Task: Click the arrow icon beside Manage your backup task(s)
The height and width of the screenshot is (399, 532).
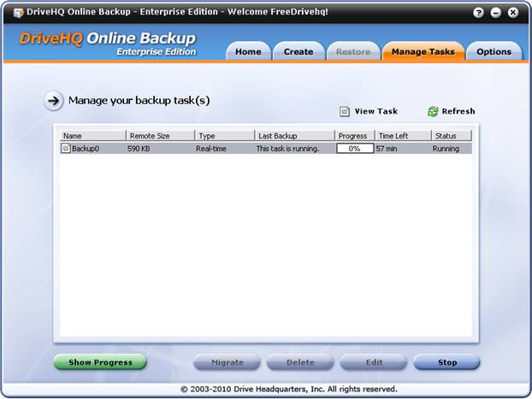Action: pos(54,101)
